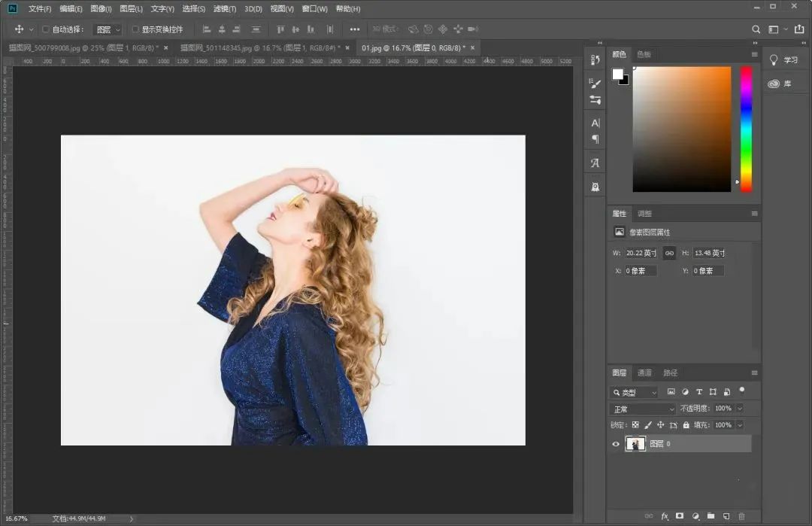This screenshot has width=812, height=526.
Task: Open the 类型 layer filter dropdown
Action: tap(634, 392)
